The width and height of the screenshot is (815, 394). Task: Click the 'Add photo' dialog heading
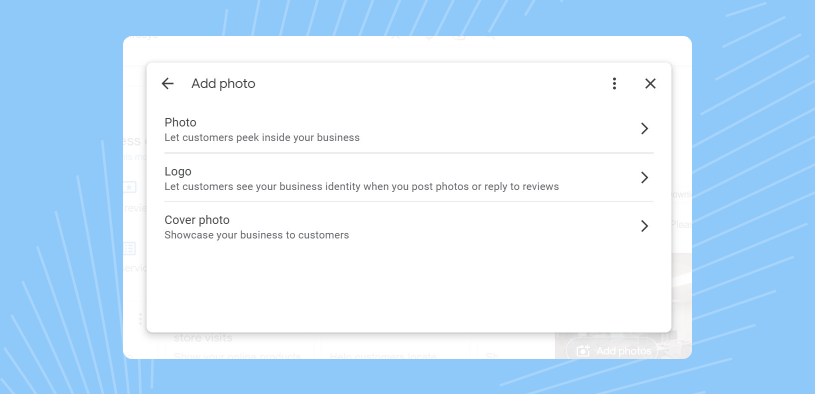coord(224,84)
